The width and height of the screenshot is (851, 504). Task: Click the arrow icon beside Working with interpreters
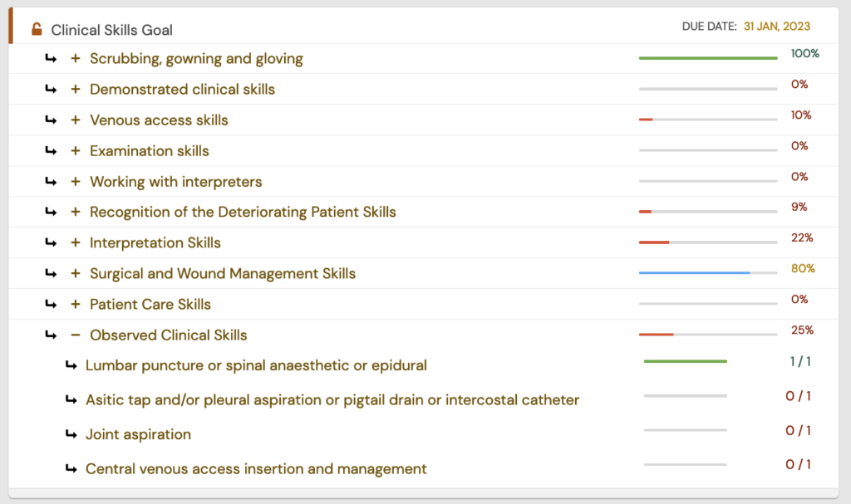52,181
